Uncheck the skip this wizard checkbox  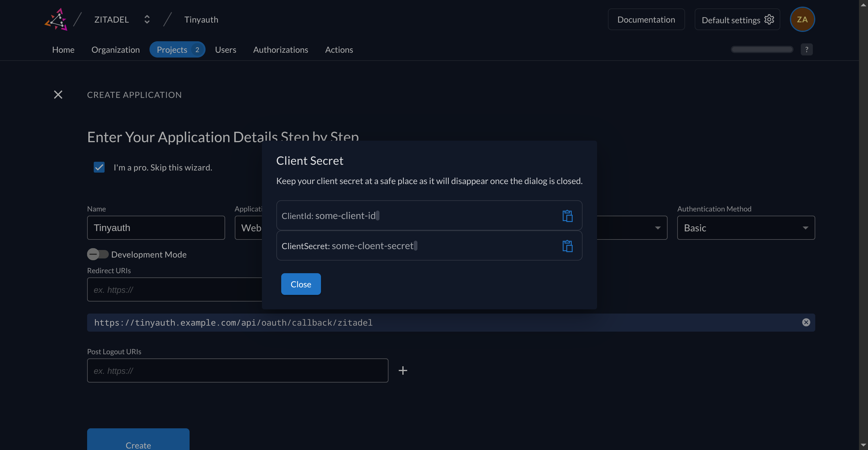coord(99,167)
